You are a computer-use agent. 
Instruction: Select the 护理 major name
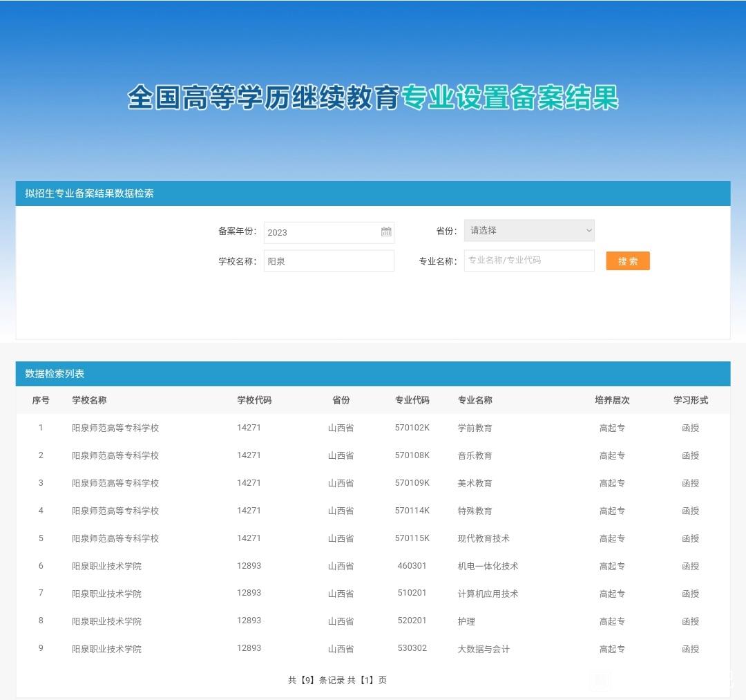[x=466, y=621]
